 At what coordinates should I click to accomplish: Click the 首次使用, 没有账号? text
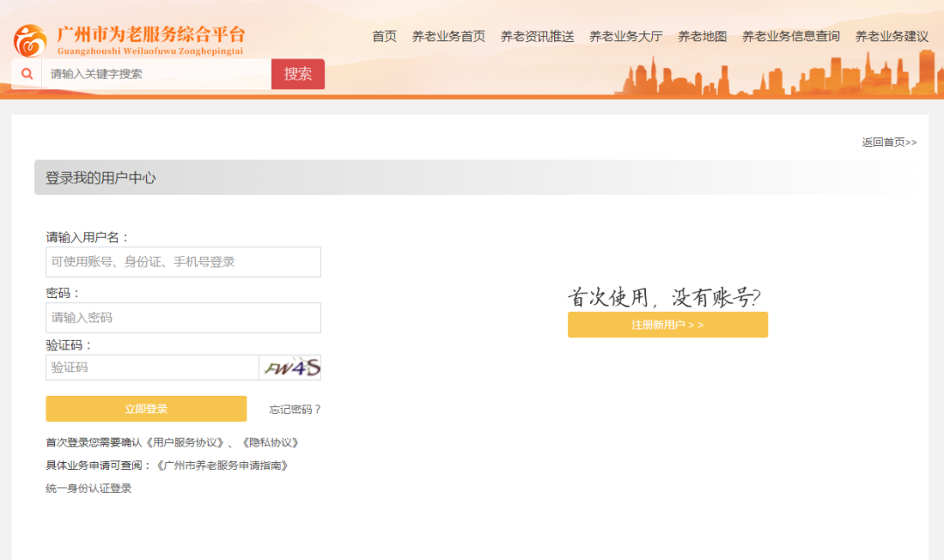pos(664,297)
